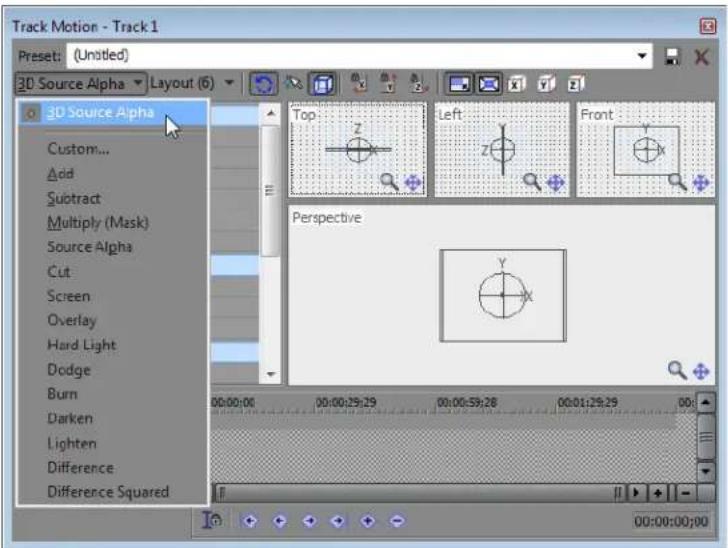Delete keyframe with minus diamond button

click(x=397, y=521)
